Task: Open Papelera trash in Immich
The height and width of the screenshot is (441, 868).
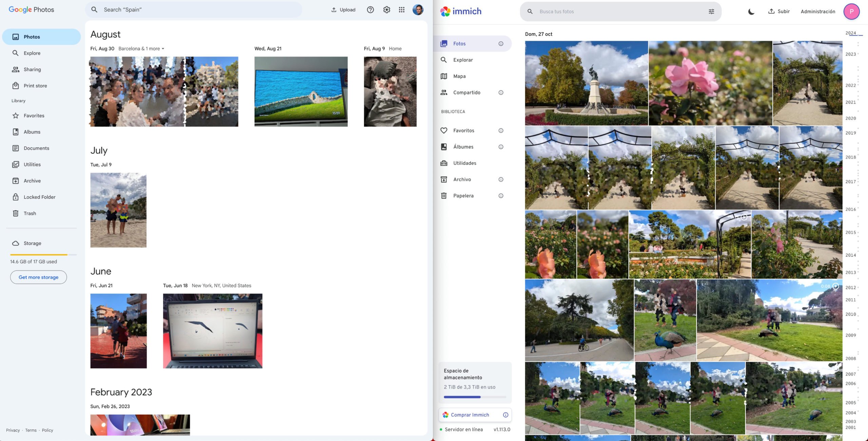Action: [463, 196]
